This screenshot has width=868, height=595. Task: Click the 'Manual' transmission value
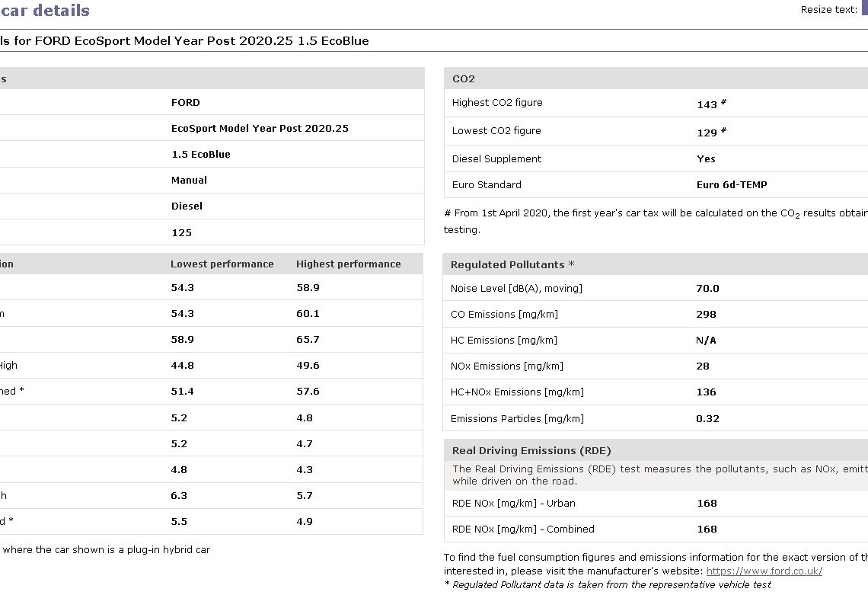tap(189, 180)
